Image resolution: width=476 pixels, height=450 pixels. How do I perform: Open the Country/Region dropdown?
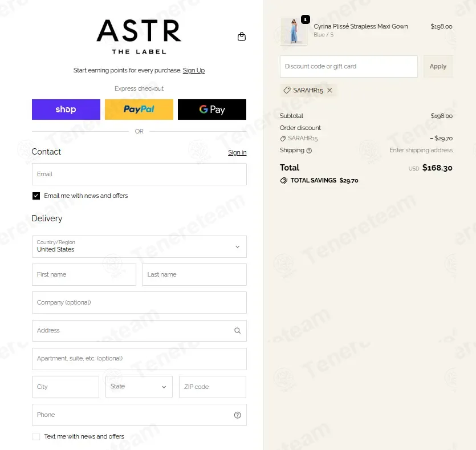[x=139, y=246]
